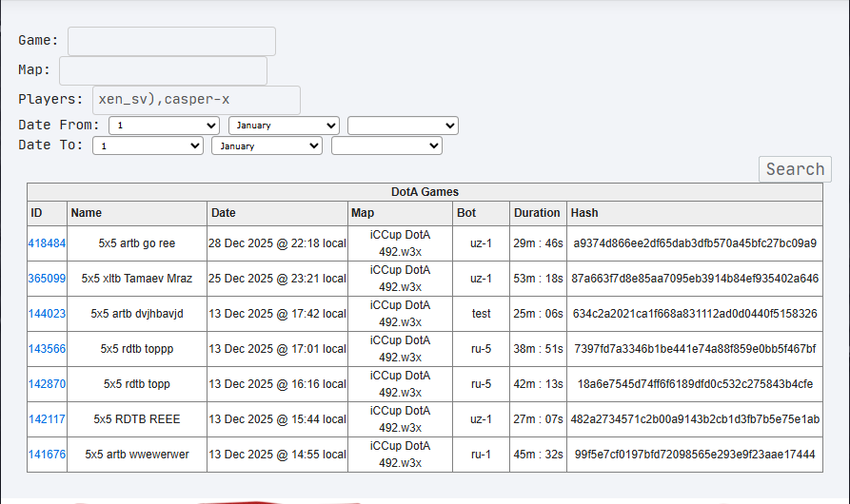Viewport: 850px width, 504px height.
Task: Click the DotA Games table title
Action: click(x=425, y=192)
